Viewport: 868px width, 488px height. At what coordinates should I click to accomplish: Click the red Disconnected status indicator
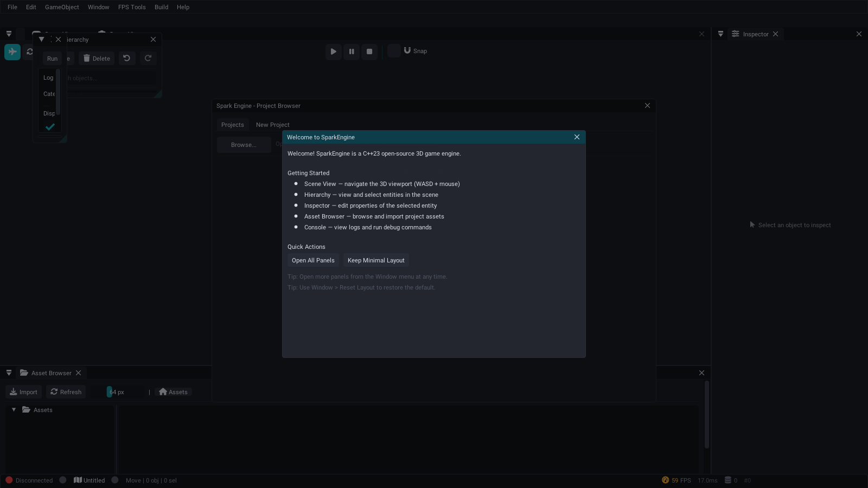click(9, 480)
